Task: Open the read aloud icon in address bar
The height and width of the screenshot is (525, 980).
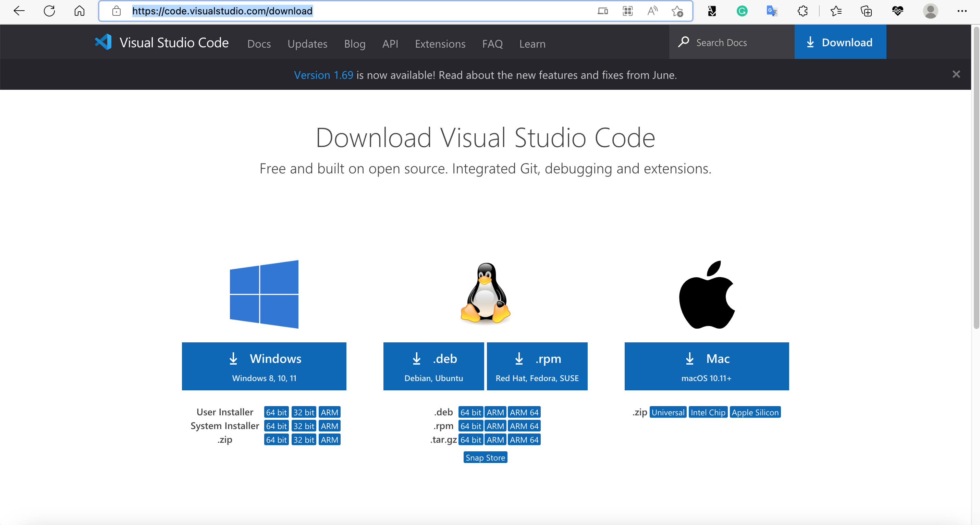Action: [652, 11]
